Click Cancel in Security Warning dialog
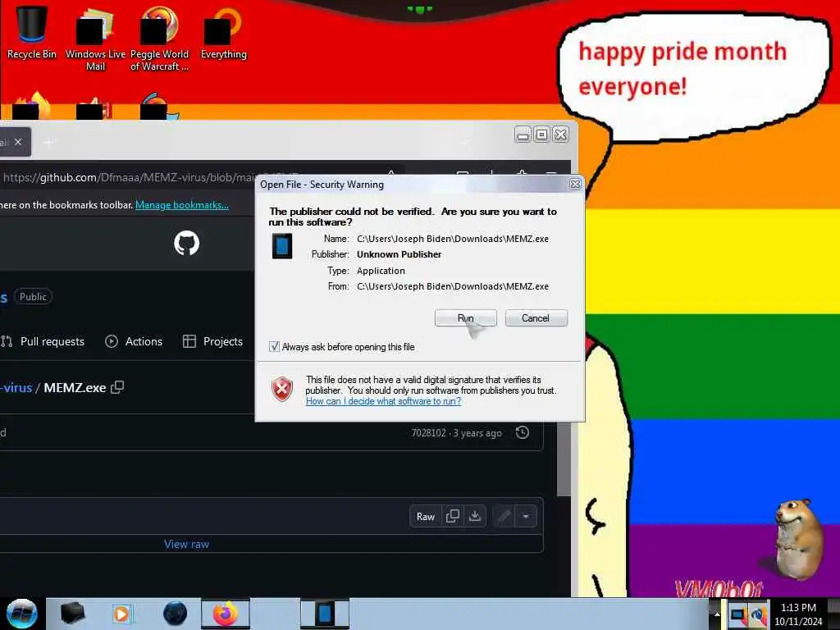 [x=536, y=317]
